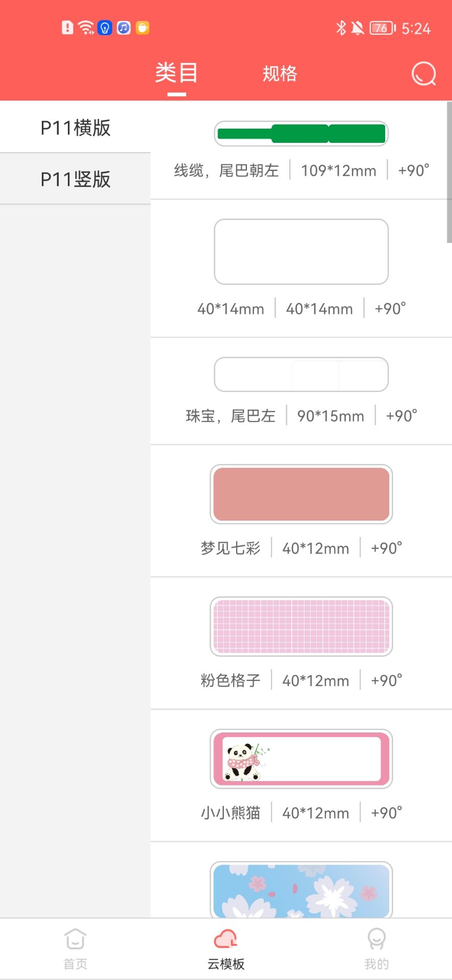Choose the 粉色格子 pink grid template
Screen dimensions: 452x980
tap(300, 626)
